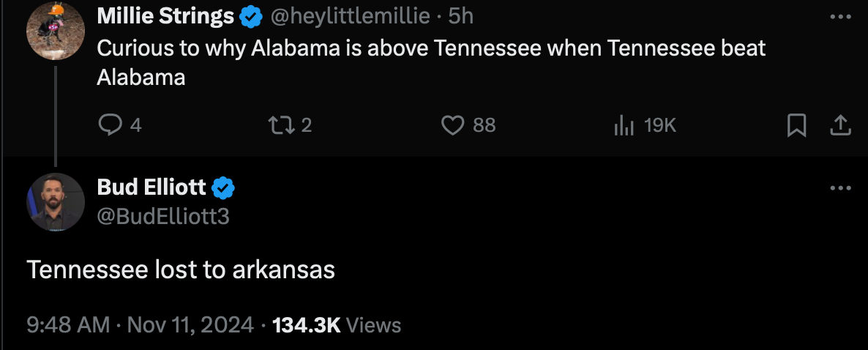868x350 pixels.
Task: Click the 9:48 AM Nov 11, 2024 timestamp
Action: click(140, 324)
